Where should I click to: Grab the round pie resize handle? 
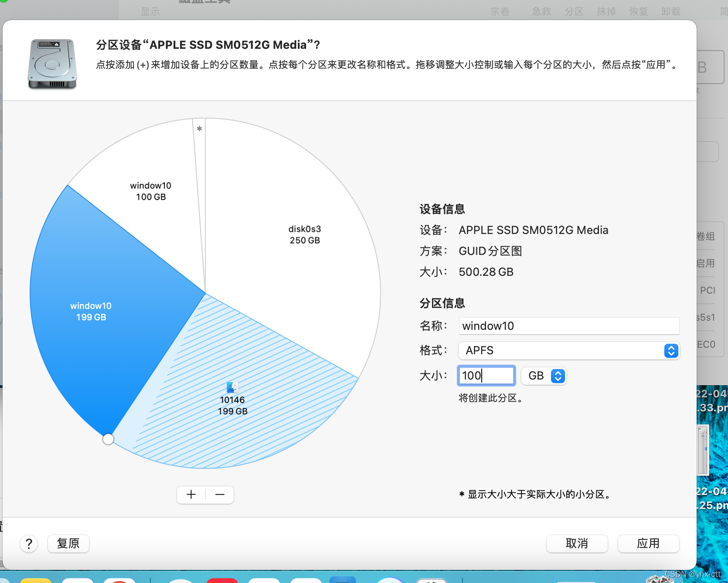pyautogui.click(x=109, y=439)
